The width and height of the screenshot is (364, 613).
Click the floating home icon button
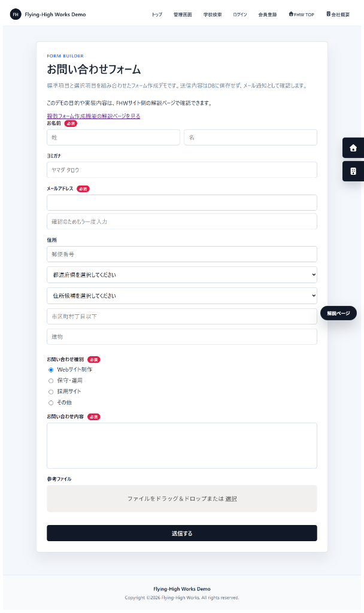pos(353,148)
